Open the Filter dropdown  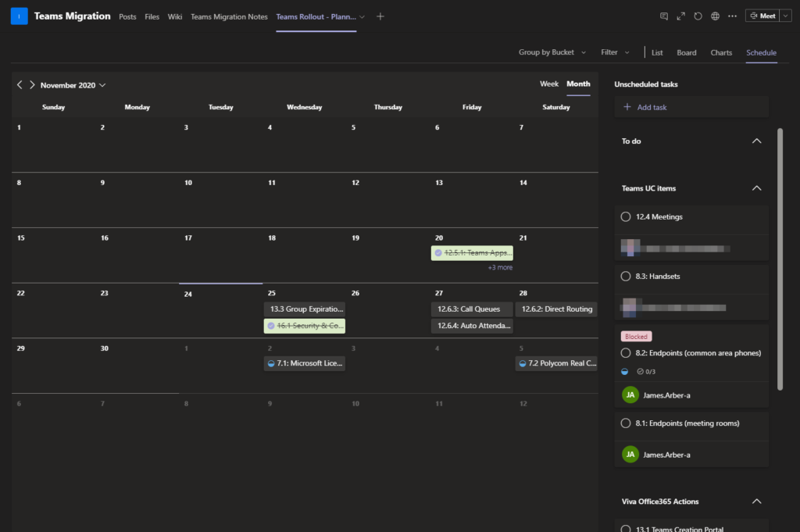[x=615, y=52]
